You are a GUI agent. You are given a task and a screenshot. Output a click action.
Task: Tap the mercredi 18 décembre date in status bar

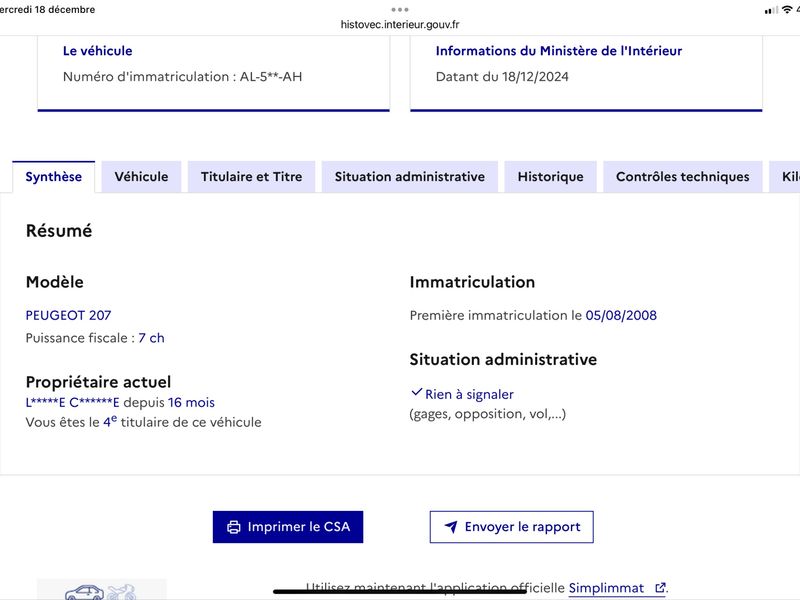47,9
